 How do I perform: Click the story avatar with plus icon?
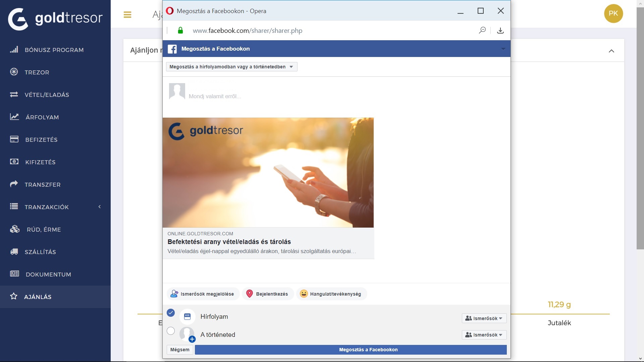pyautogui.click(x=187, y=335)
